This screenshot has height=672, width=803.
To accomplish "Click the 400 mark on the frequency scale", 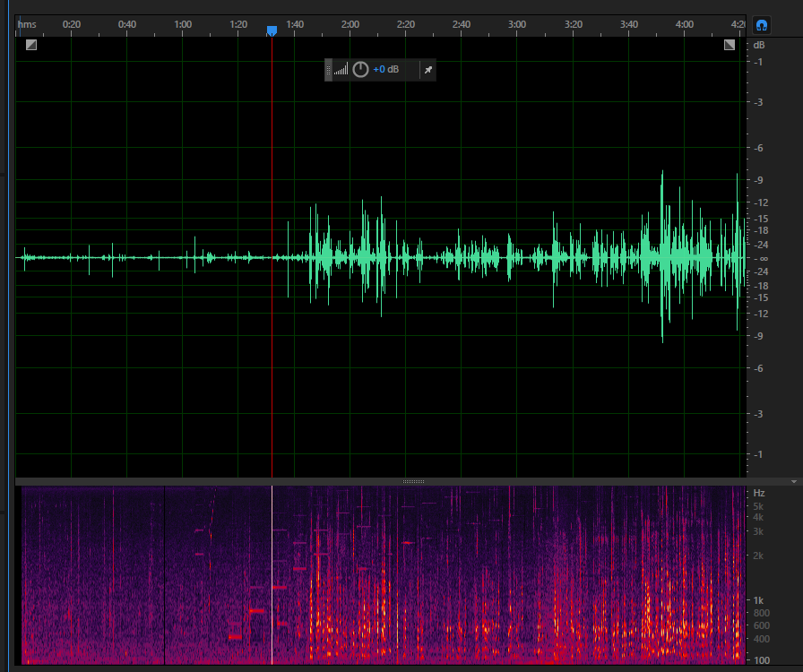I will (762, 639).
